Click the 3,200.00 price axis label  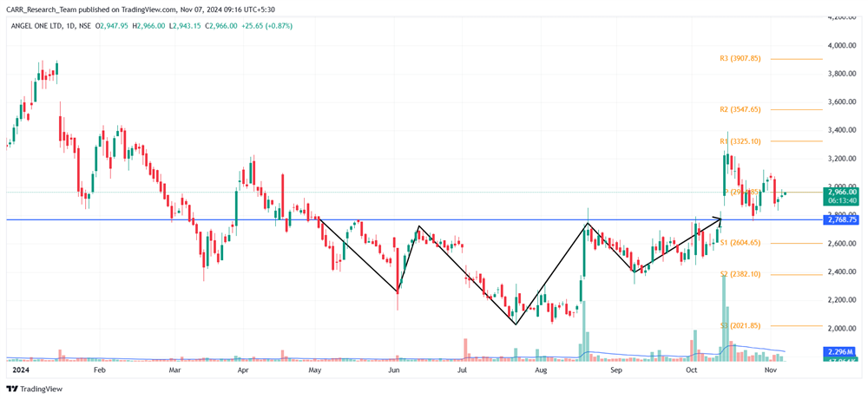842,159
